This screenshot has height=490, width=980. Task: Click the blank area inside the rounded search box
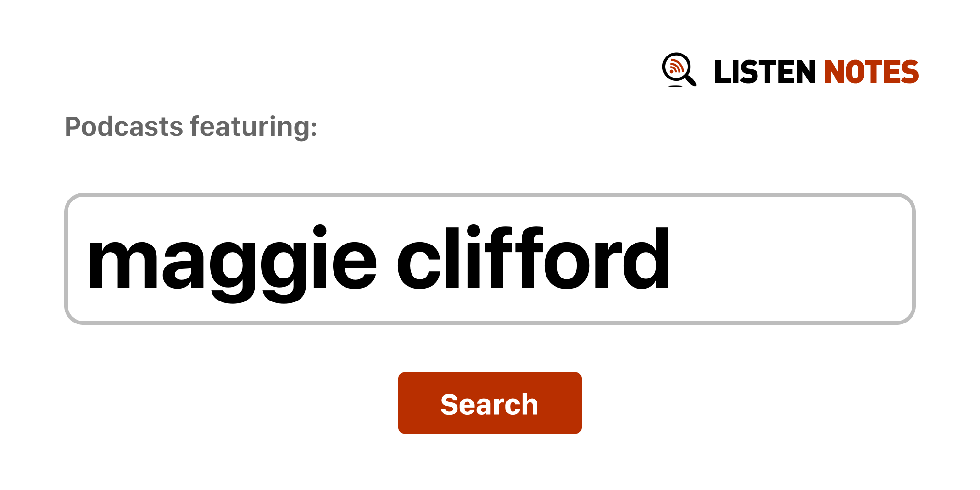790,259
